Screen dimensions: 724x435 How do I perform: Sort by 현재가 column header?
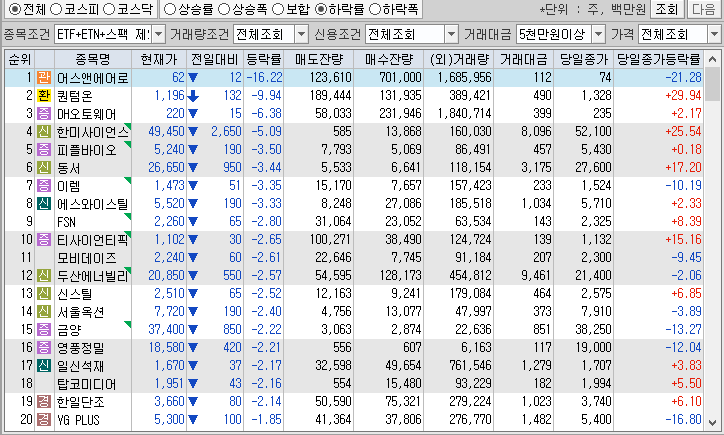pos(159,59)
